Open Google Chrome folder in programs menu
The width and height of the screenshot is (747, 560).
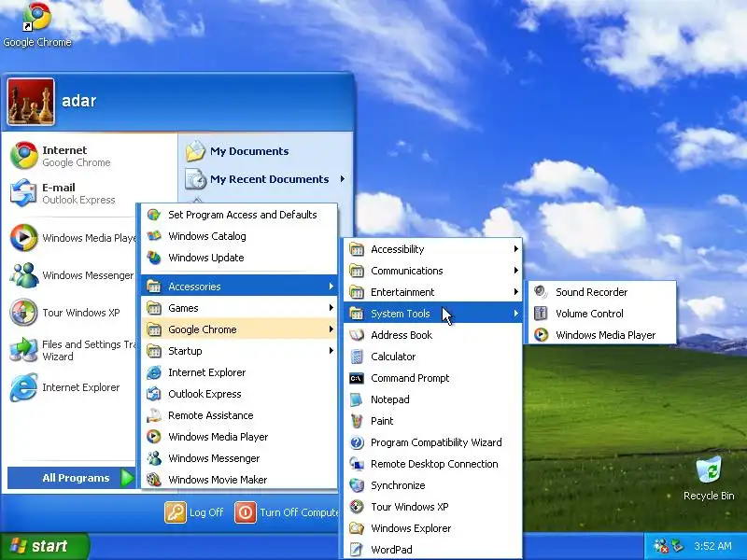tap(240, 329)
